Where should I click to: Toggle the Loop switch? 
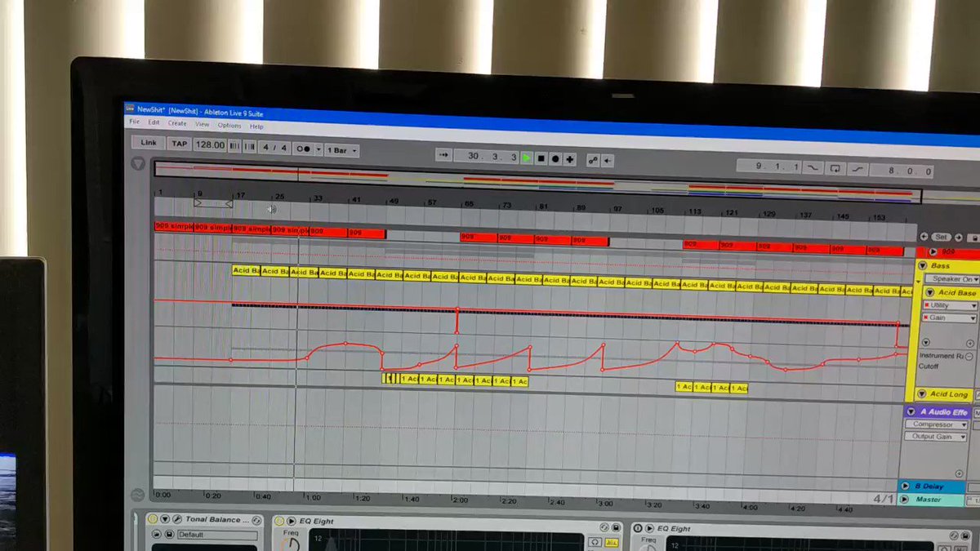point(835,168)
